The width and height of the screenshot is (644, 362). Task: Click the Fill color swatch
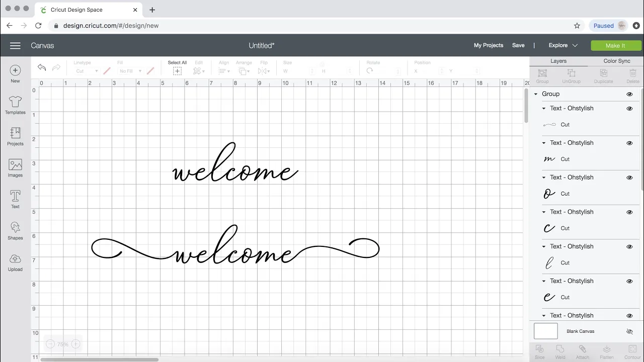[150, 71]
